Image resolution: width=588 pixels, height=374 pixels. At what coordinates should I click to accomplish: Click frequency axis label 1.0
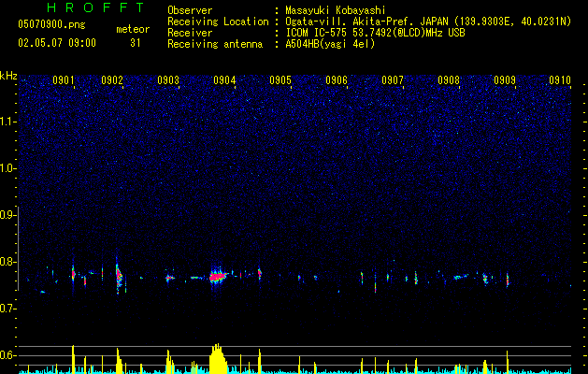coord(8,168)
